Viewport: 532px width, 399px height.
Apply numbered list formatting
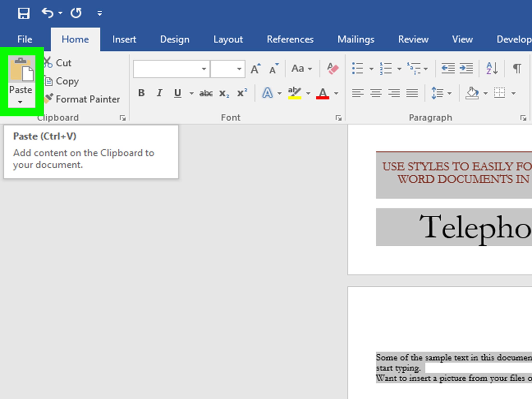(x=386, y=69)
